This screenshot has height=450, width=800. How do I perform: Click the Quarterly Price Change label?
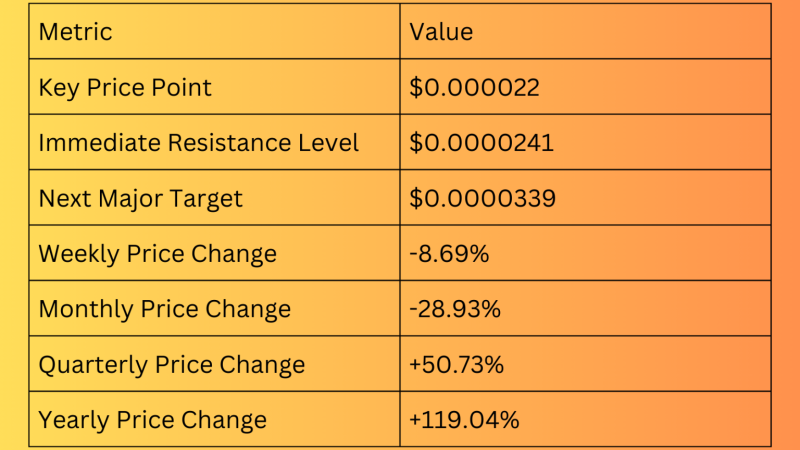point(171,365)
